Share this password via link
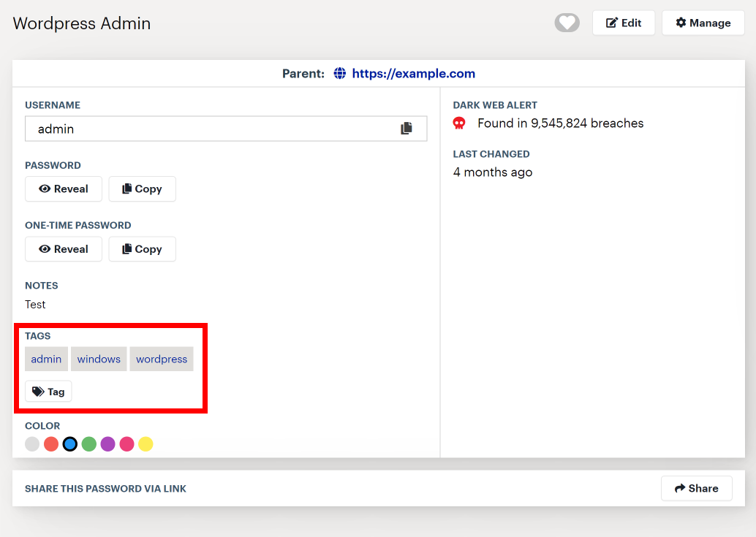Viewport: 756px width, 537px height. [696, 488]
